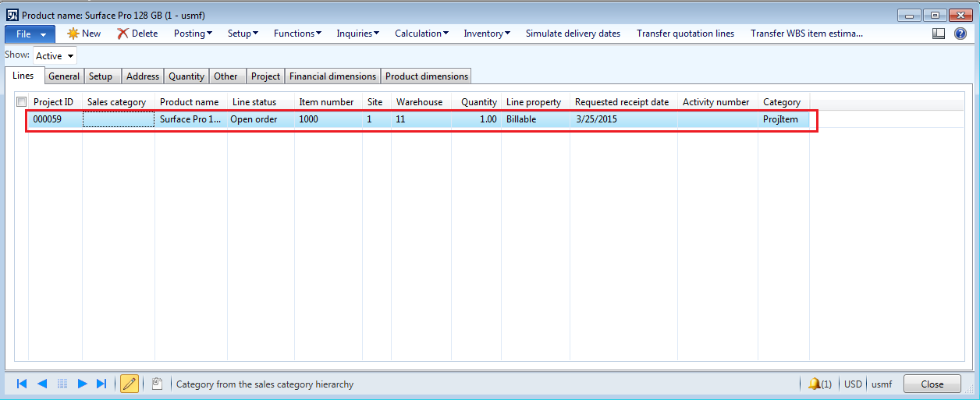Click Requested receipt date 3/25/2015
Screen dimensions: 980x400
[623, 119]
